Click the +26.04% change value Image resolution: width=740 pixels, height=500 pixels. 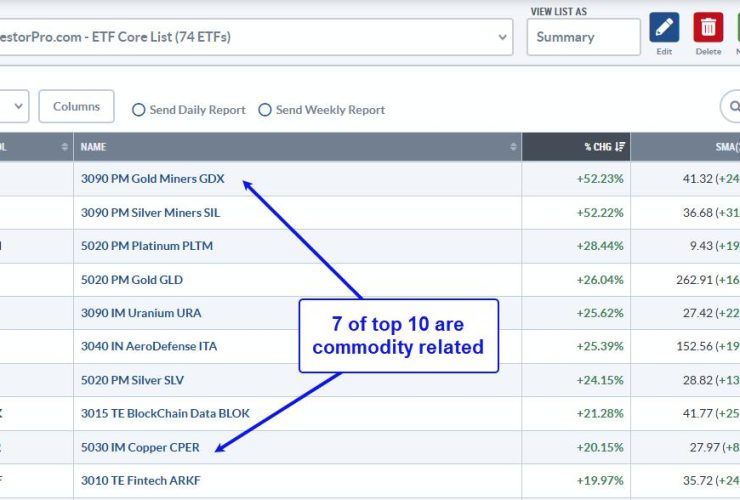600,280
